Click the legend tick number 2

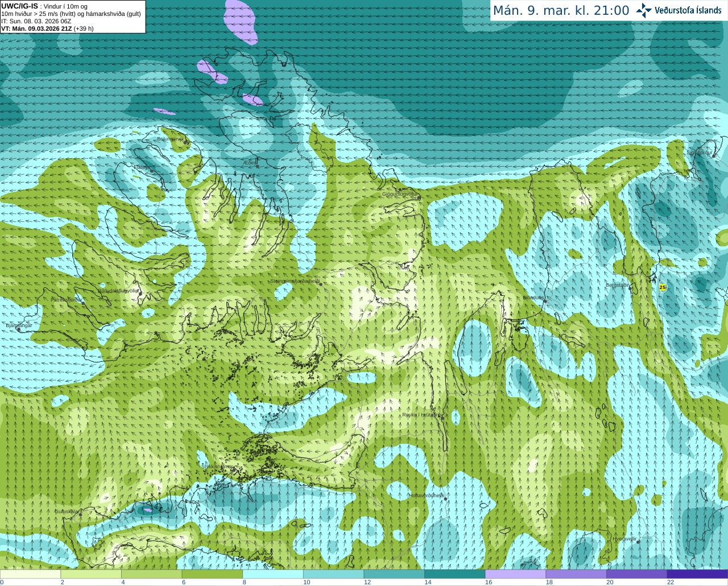(62, 582)
